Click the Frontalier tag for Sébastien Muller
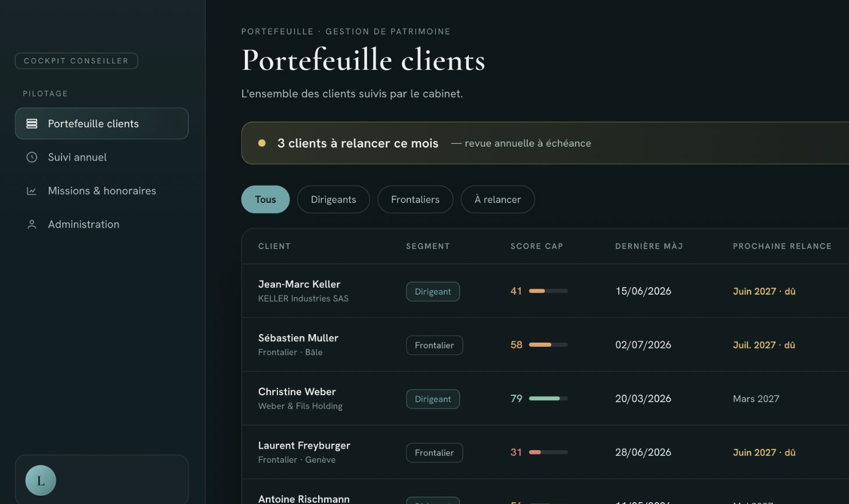849x504 pixels. click(435, 345)
